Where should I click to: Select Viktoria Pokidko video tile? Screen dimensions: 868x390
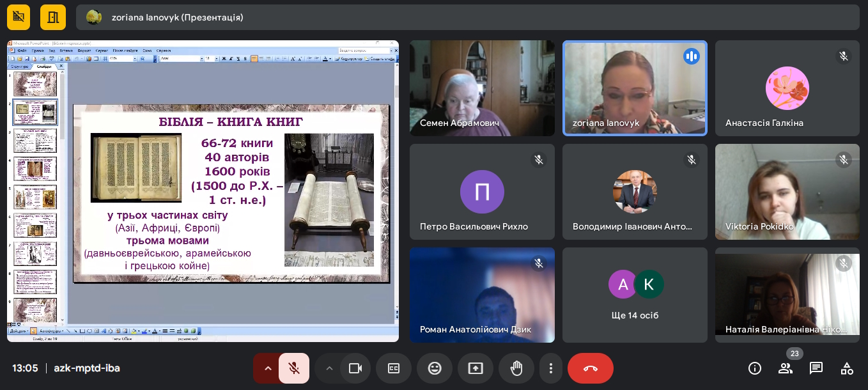click(787, 192)
